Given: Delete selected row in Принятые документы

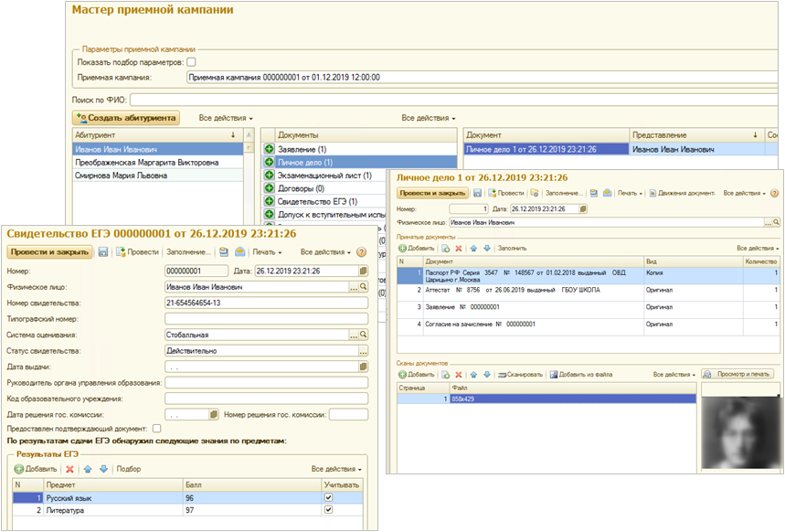Looking at the screenshot, I should (x=459, y=248).
